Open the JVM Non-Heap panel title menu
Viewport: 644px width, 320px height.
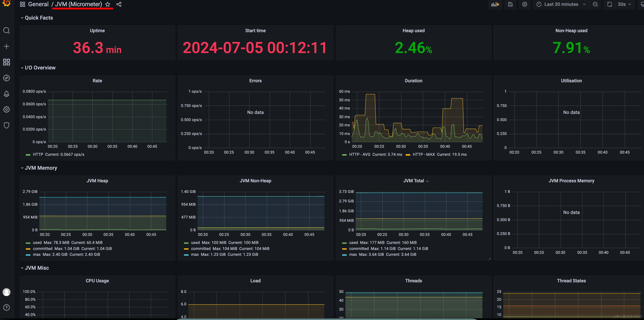255,181
